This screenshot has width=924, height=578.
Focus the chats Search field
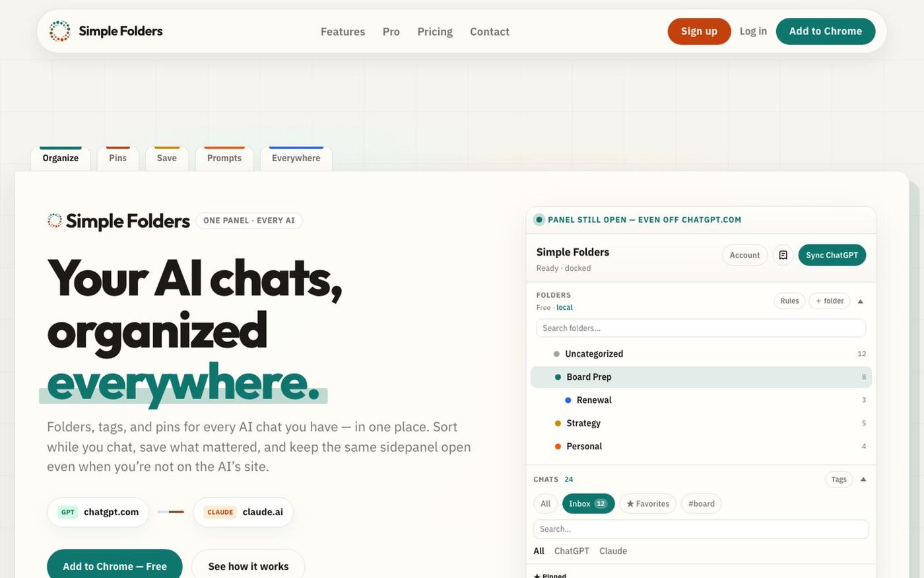pos(701,529)
